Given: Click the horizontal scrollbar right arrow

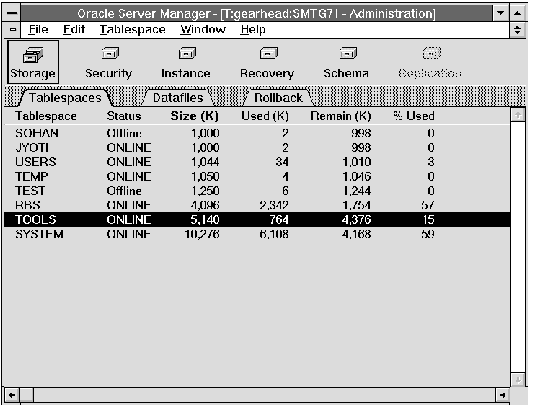Looking at the screenshot, I should coord(502,395).
